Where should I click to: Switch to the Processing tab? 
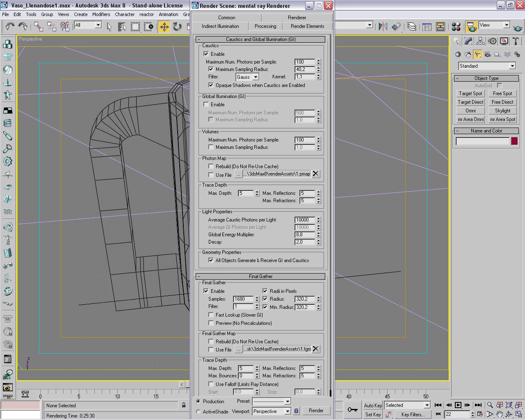265,26
